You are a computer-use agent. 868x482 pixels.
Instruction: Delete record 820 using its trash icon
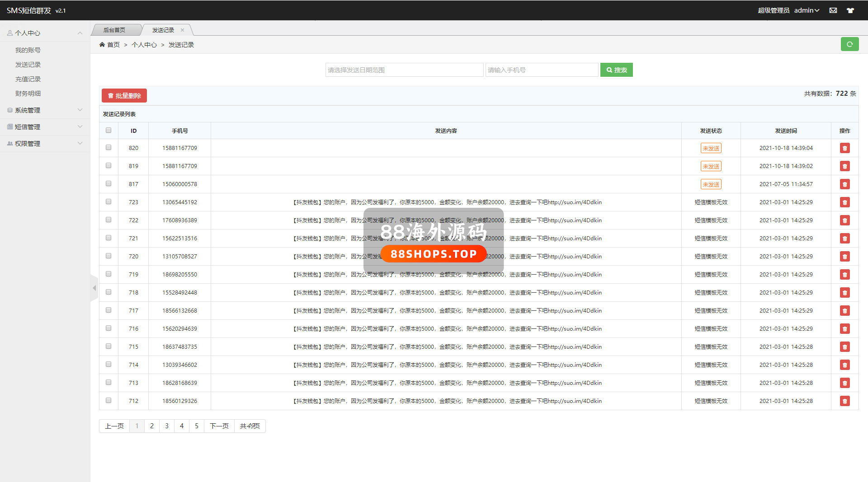tap(844, 148)
